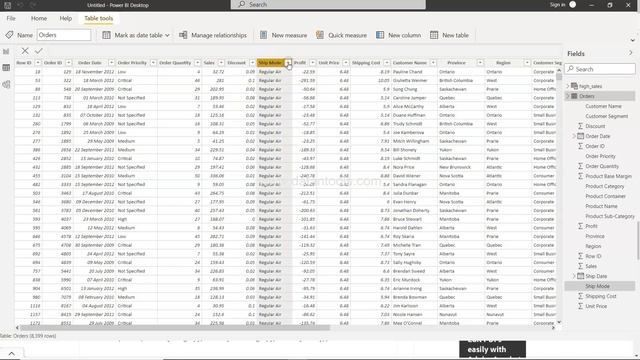
Task: Click the Orders table icon in Fields
Action: point(574,96)
